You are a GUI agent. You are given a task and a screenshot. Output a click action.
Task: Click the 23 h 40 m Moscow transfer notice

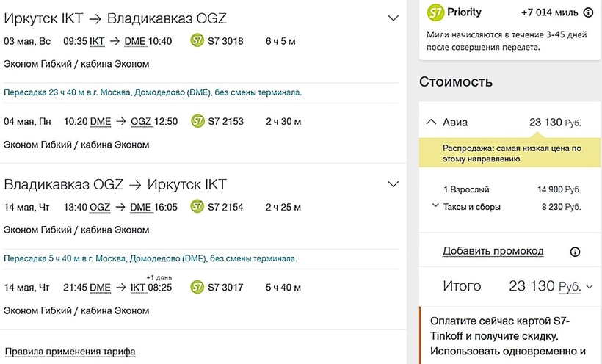click(153, 92)
